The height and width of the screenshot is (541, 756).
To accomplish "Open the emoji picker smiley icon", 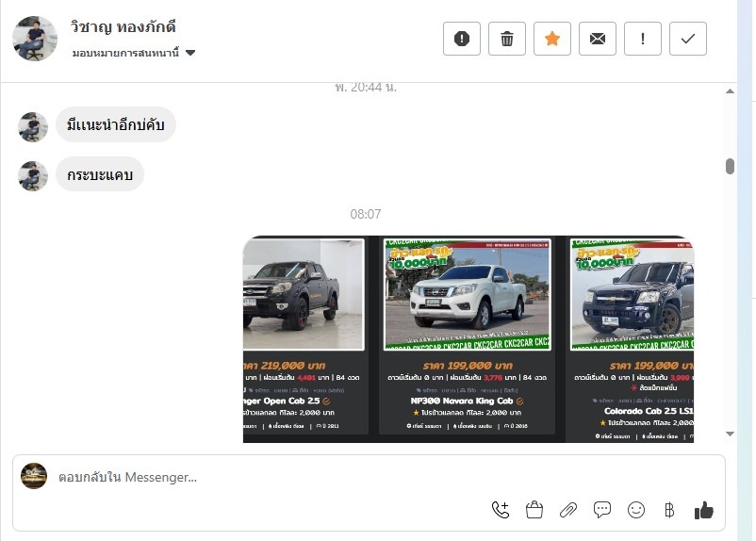I will tap(636, 510).
